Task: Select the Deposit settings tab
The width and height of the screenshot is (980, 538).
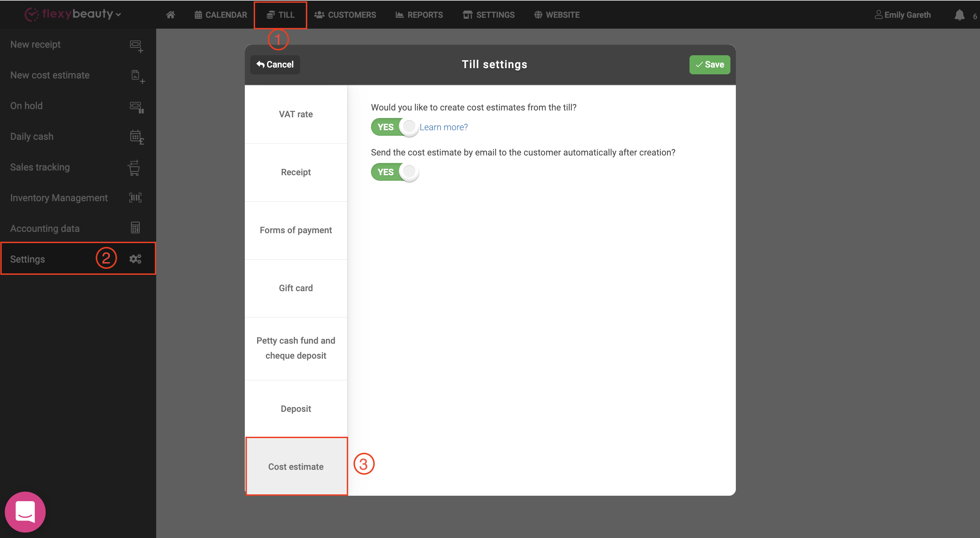Action: pyautogui.click(x=296, y=409)
